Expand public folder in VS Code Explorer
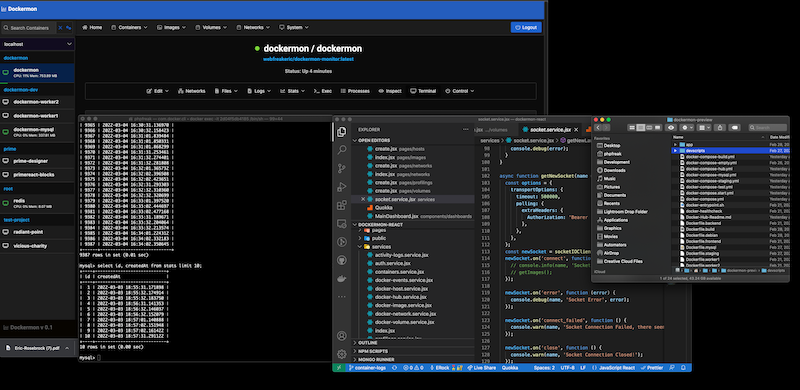This screenshot has width=800, height=390. (x=359, y=238)
